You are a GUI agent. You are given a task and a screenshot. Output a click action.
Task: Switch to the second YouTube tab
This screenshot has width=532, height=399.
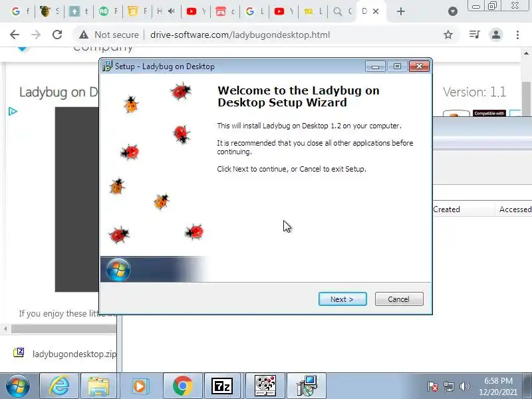coord(284,11)
